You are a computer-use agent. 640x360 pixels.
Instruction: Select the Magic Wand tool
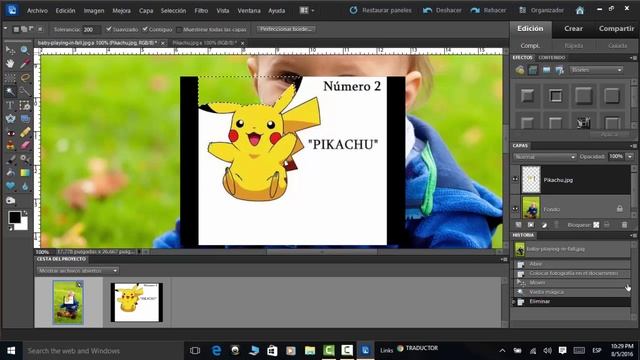tap(10, 91)
